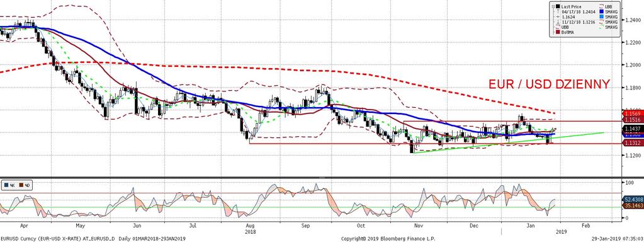Click the 2019 year label on axis
The image size is (644, 242).
coord(562,231)
